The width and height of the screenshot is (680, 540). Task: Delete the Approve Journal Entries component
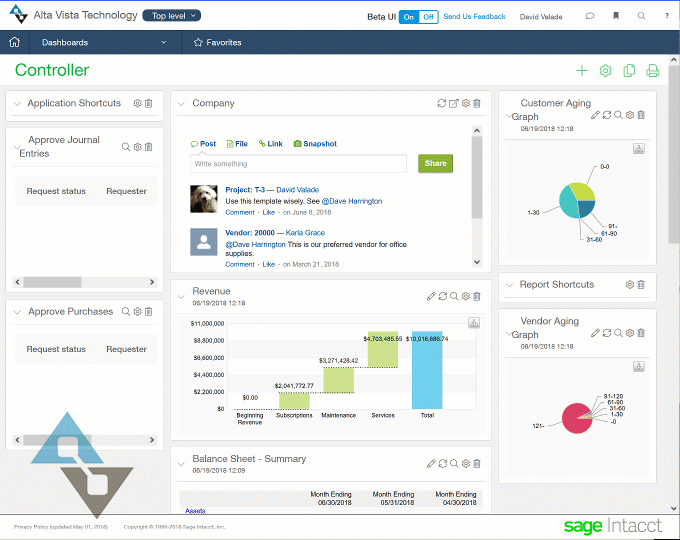(x=149, y=147)
